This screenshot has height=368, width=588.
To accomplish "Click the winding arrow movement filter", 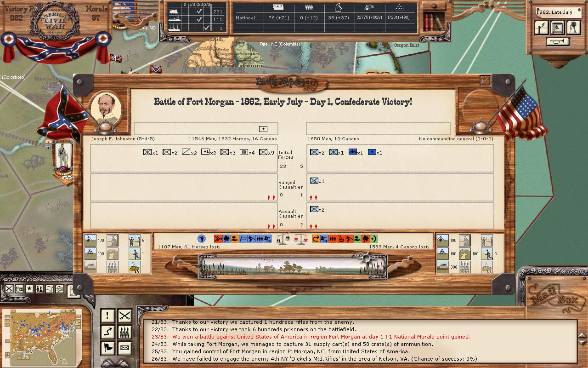I will click(107, 331).
